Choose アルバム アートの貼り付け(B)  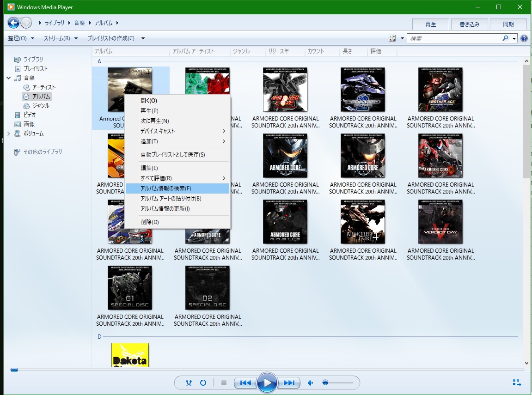tap(178, 198)
